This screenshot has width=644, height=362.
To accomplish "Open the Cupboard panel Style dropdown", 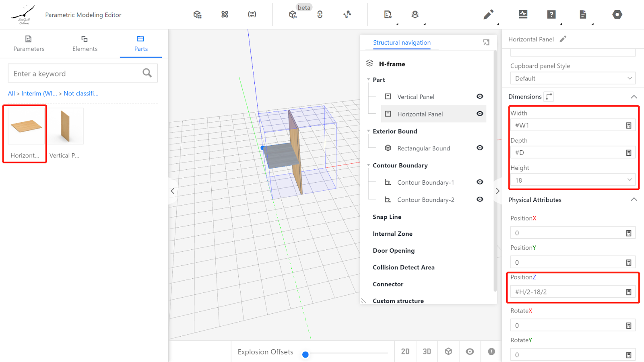I will (x=572, y=78).
